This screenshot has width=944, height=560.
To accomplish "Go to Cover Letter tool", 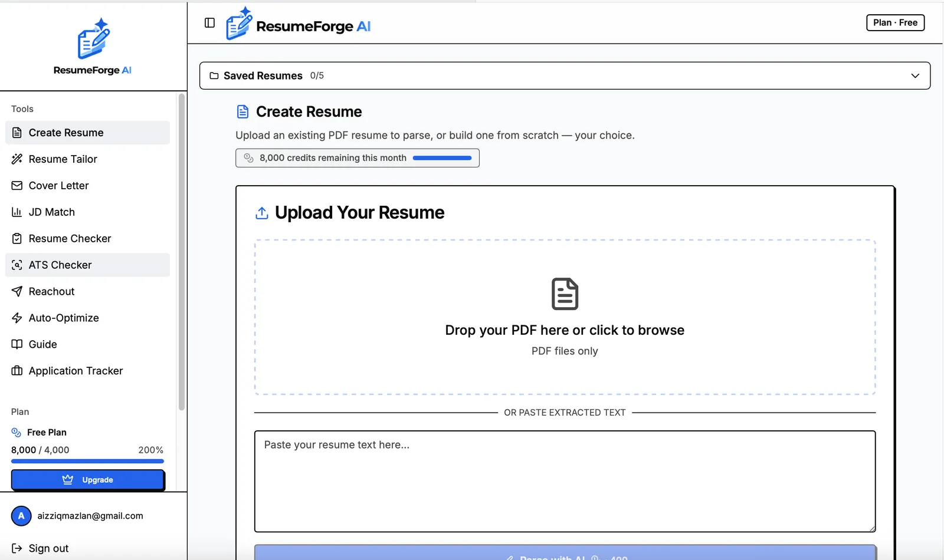I will [x=87, y=186].
